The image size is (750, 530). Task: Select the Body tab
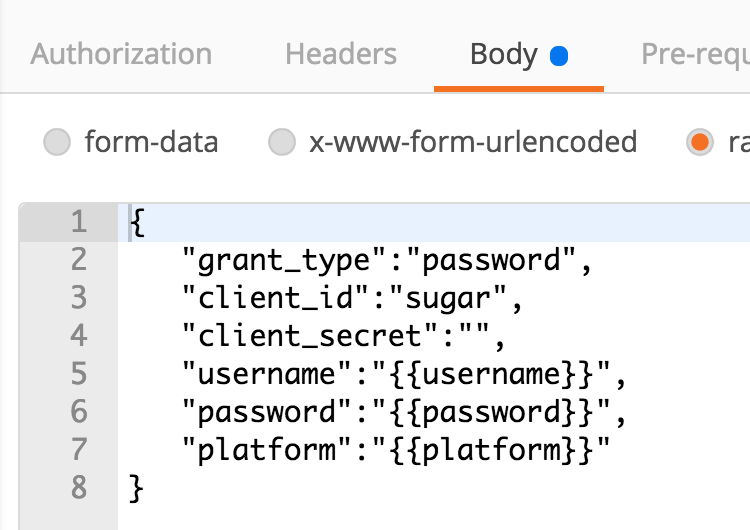pyautogui.click(x=504, y=54)
